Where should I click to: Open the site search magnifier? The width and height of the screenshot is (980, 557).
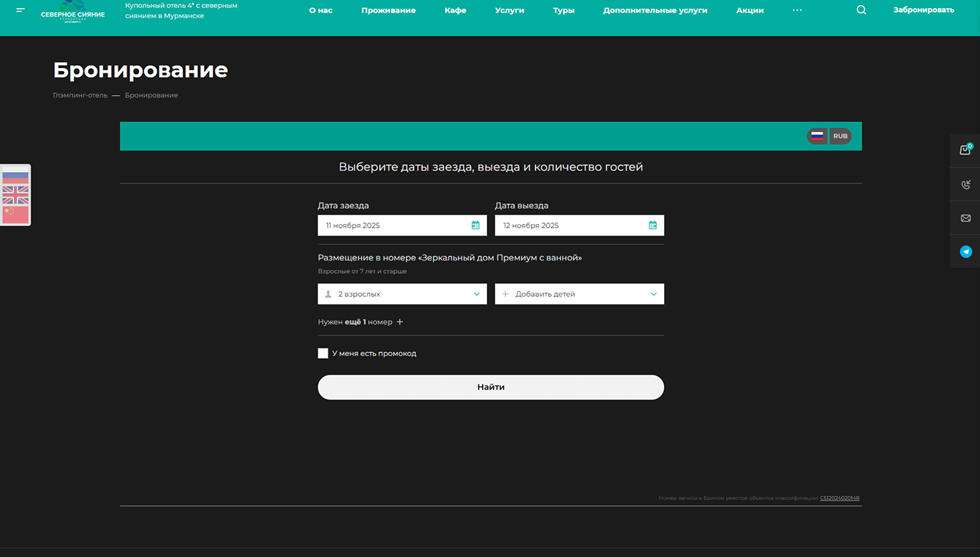(x=862, y=10)
